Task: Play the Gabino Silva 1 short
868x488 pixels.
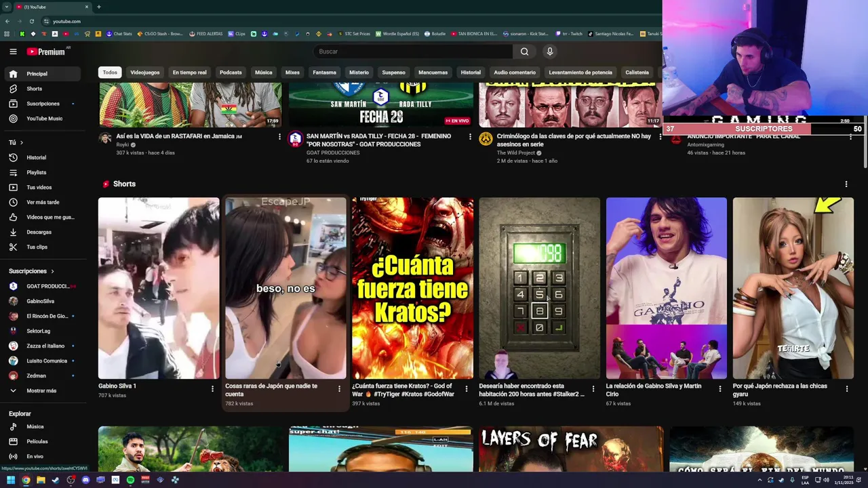Action: click(159, 288)
